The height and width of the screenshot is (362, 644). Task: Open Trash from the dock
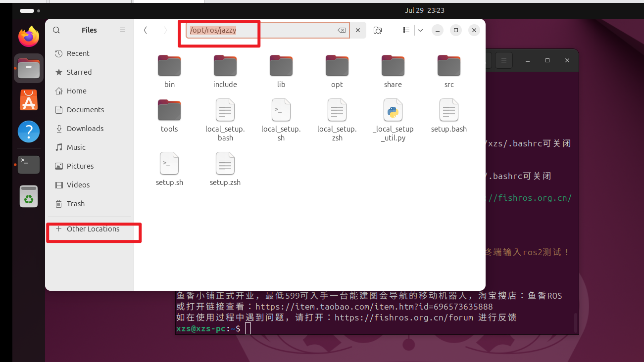(x=29, y=196)
